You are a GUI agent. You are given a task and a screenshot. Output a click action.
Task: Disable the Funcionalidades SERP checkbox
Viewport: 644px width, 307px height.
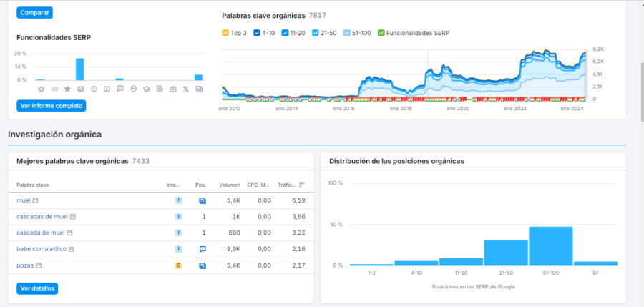tap(381, 33)
